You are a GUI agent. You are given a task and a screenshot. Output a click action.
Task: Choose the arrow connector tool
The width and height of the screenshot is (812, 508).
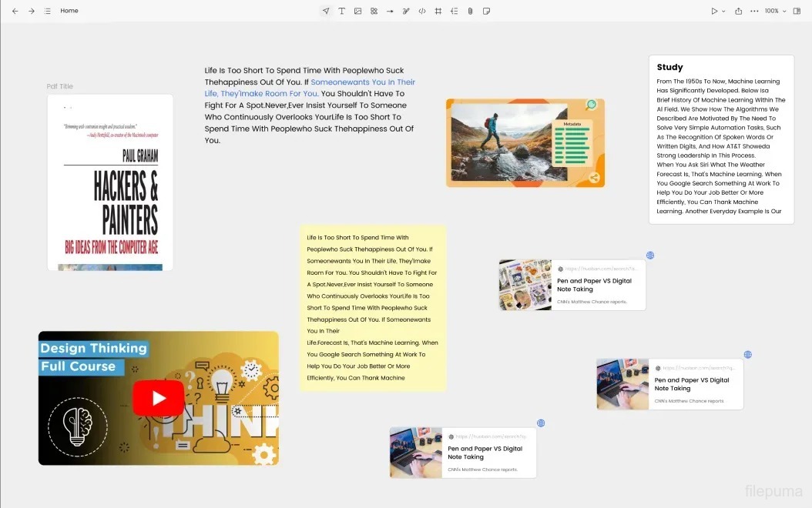(x=390, y=11)
